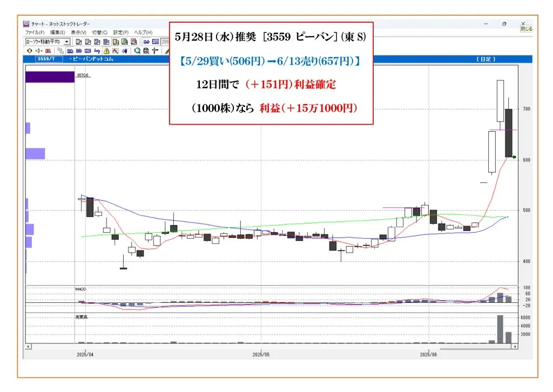Select the period icon marked 1
Viewport: 553px width, 392px height.
coord(88,42)
